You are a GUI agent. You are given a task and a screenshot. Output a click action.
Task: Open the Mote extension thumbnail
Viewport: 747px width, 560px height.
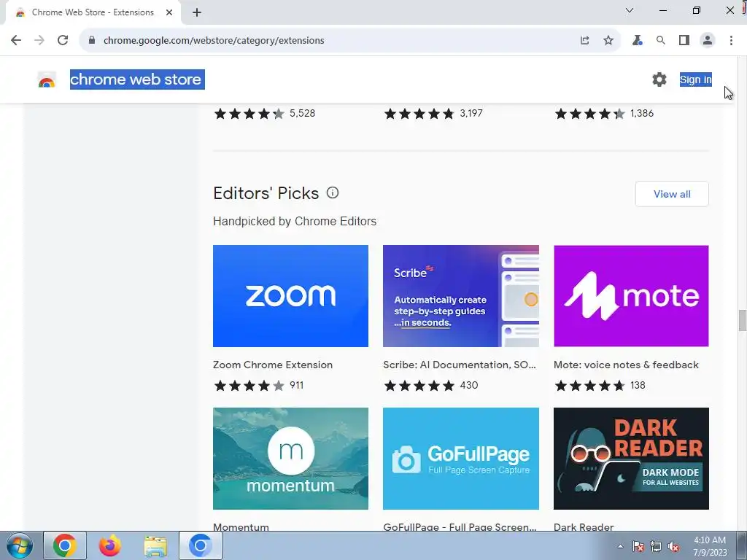click(x=631, y=296)
